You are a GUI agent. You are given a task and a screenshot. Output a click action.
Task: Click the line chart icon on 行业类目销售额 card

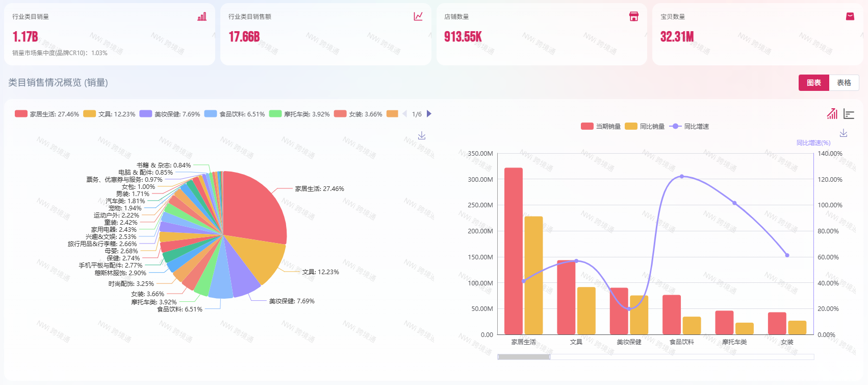point(418,16)
